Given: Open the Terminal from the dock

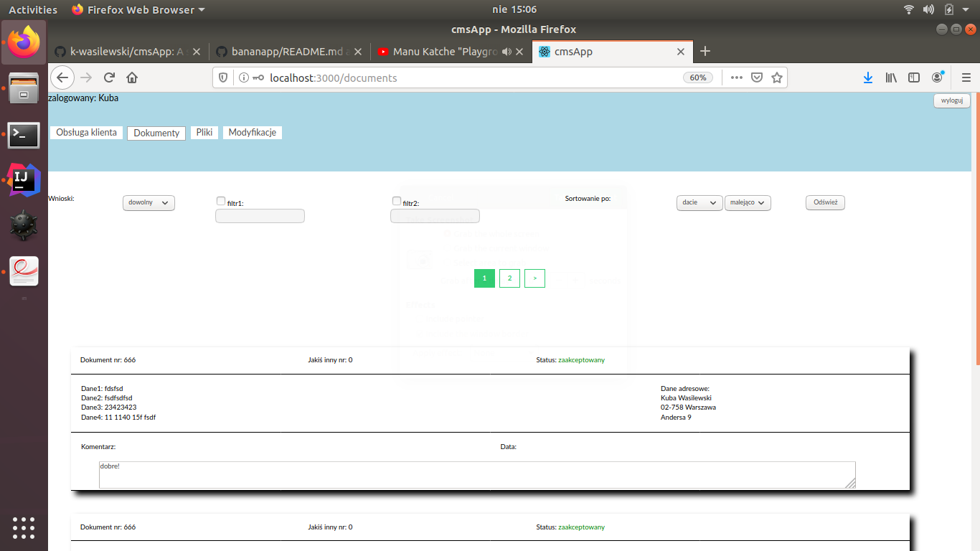Looking at the screenshot, I should coord(24,134).
